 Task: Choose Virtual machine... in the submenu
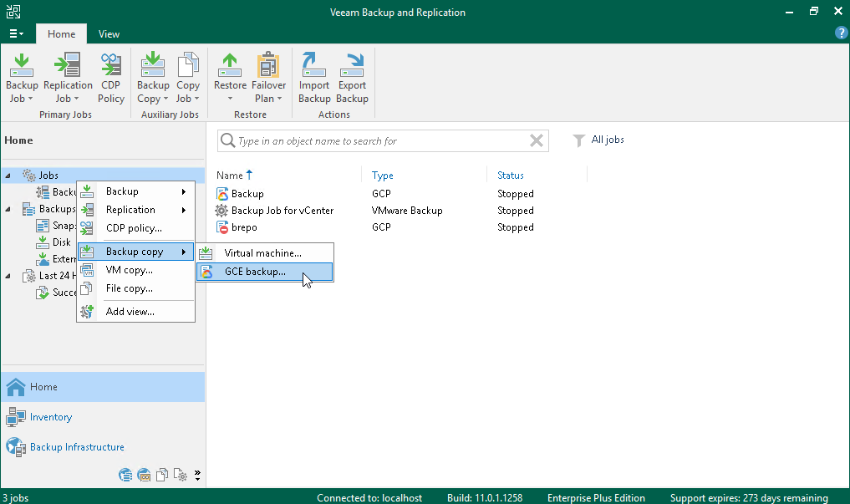[x=265, y=253]
